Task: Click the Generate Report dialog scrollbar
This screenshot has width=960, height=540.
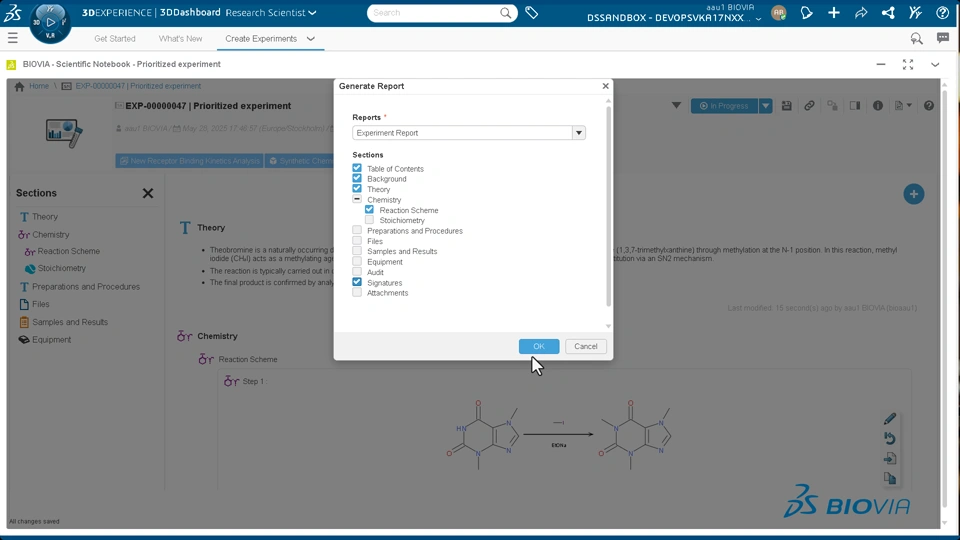Action: coord(608,207)
